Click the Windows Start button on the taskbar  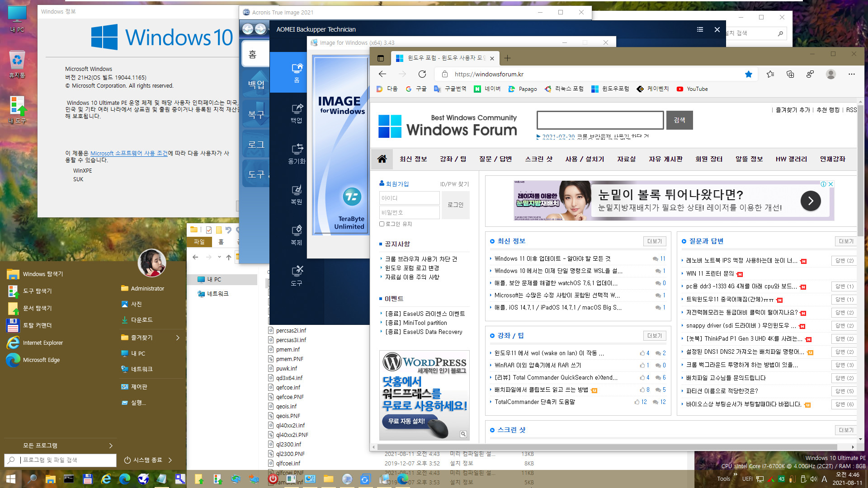(11, 479)
